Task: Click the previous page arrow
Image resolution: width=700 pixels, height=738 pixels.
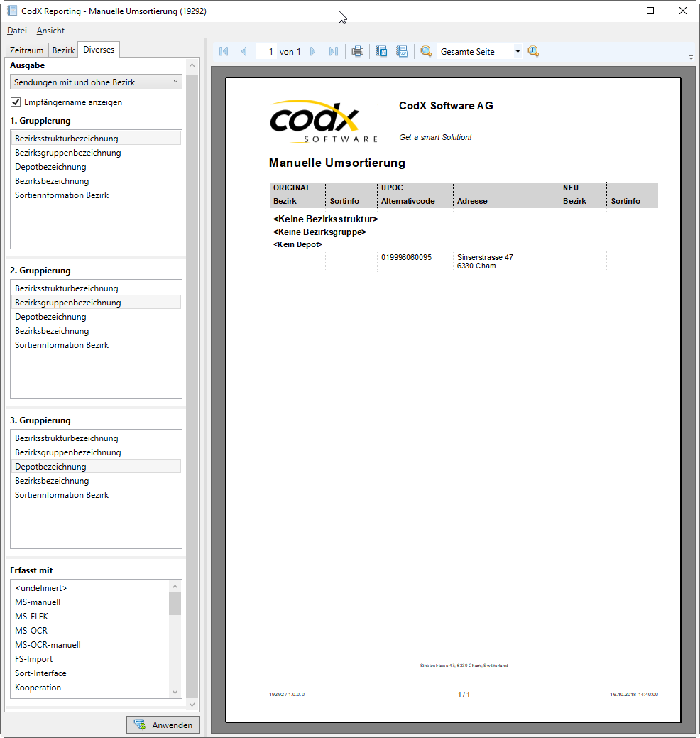Action: [x=244, y=51]
